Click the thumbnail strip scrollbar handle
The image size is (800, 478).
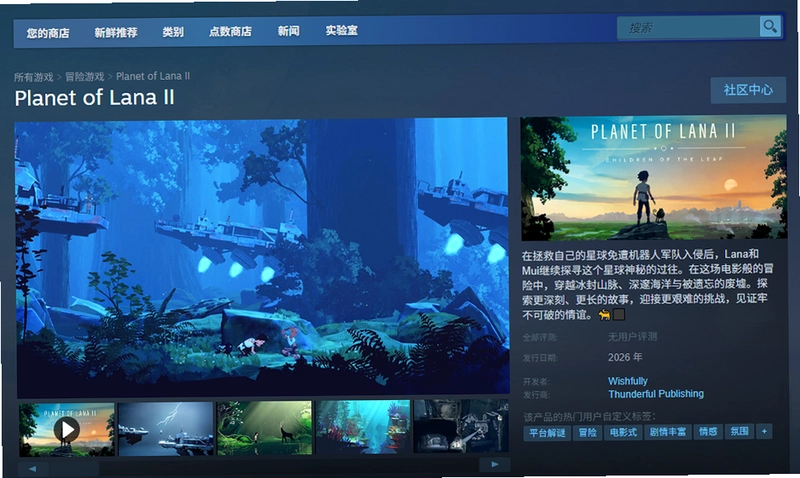pos(74,468)
